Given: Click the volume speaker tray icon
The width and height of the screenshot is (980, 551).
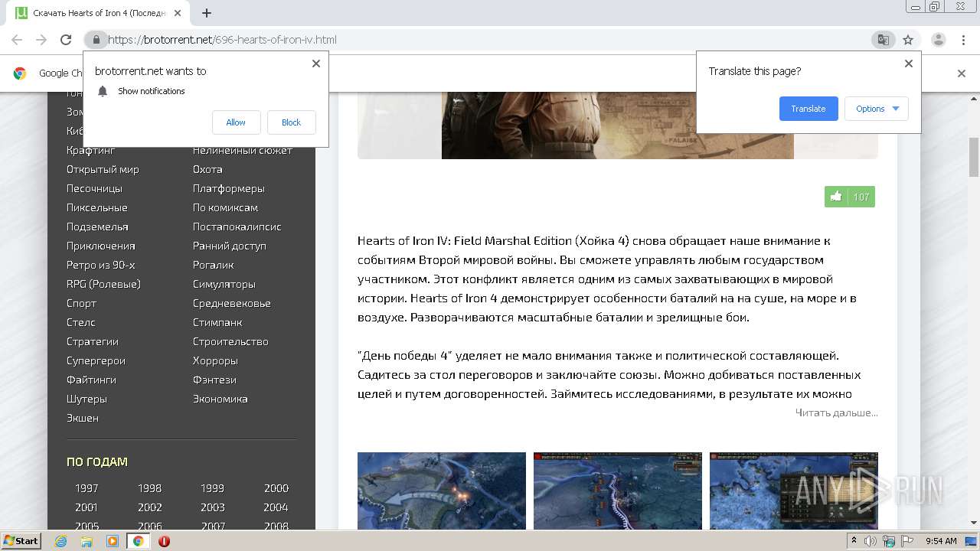Looking at the screenshot, I should (871, 541).
